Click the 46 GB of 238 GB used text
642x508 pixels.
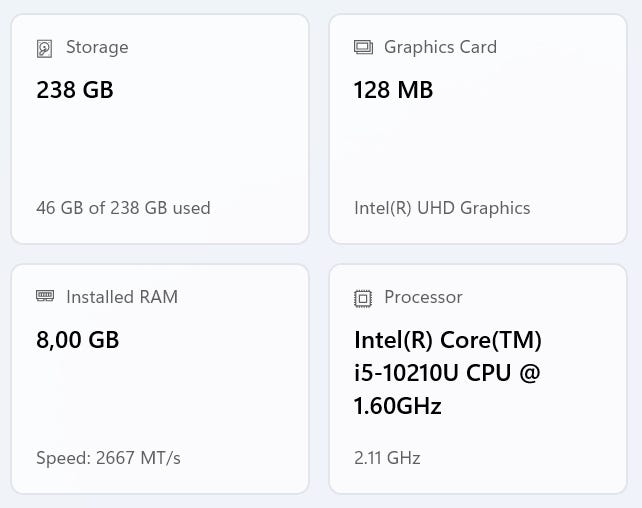tap(123, 208)
